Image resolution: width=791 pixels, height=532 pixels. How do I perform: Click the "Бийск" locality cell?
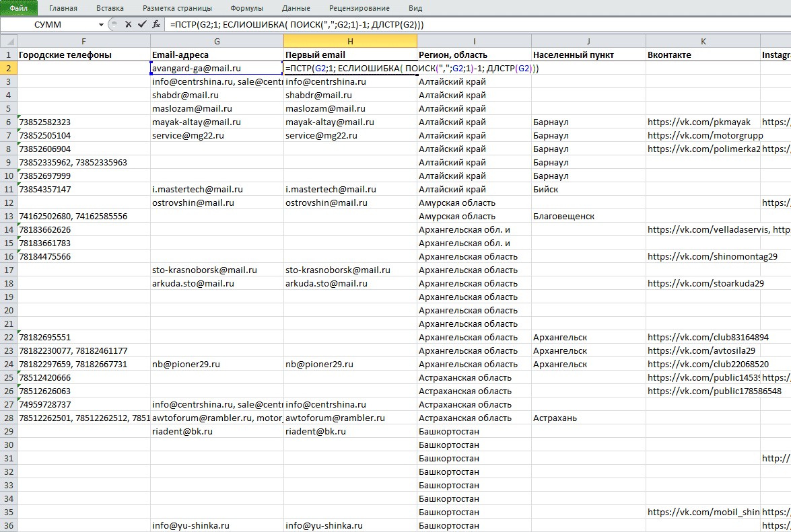pos(589,189)
